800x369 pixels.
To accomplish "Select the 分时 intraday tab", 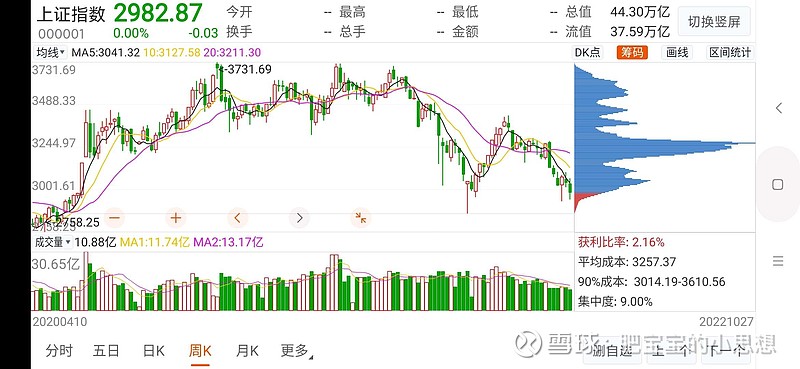I will [x=59, y=351].
